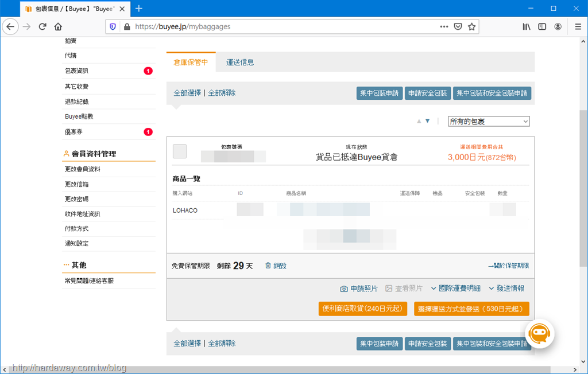Screen dimensions: 588x374
Task: Open page actions three-dot menu
Action: tap(444, 26)
